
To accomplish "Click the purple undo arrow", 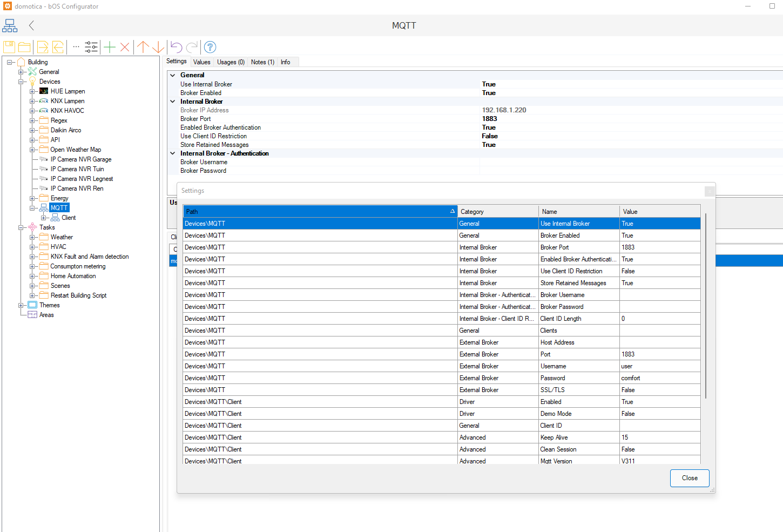I will tap(176, 47).
